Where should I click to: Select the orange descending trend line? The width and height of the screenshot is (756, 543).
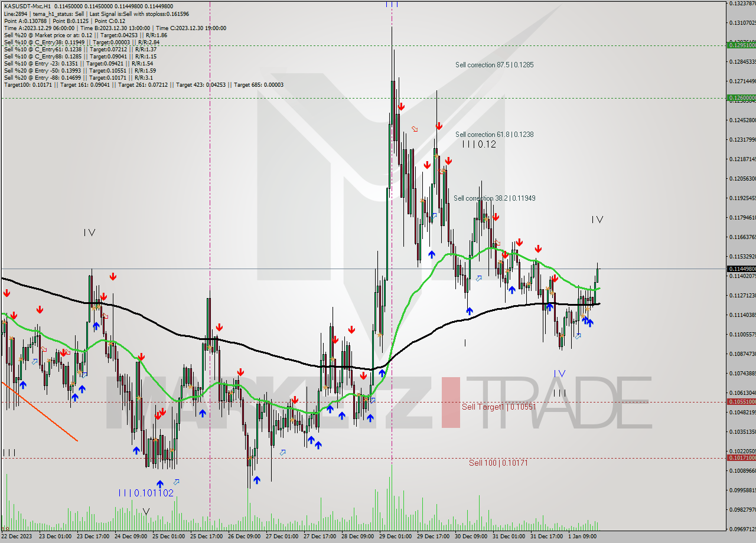coord(39,411)
